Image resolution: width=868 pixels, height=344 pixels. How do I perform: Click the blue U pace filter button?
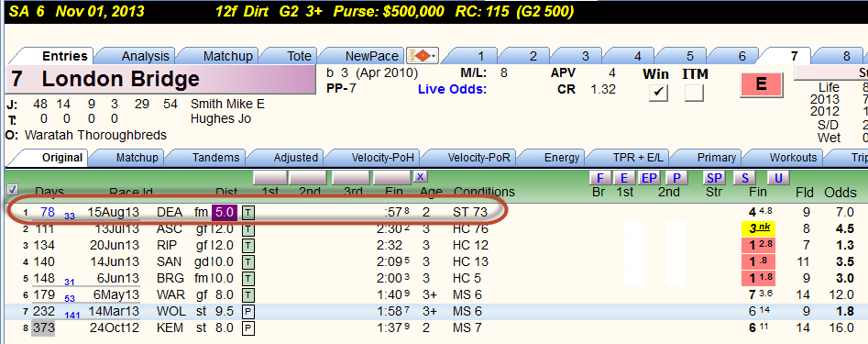pos(778,178)
